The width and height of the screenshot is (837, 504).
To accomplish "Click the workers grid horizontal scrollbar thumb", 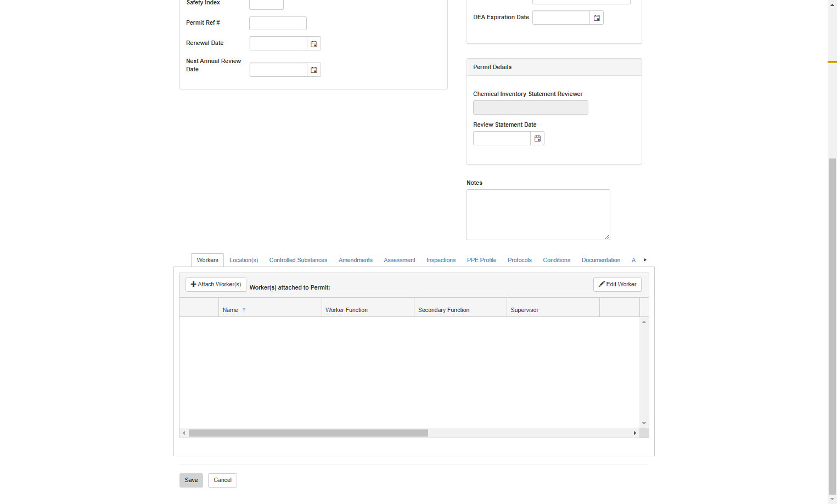I will click(x=308, y=433).
